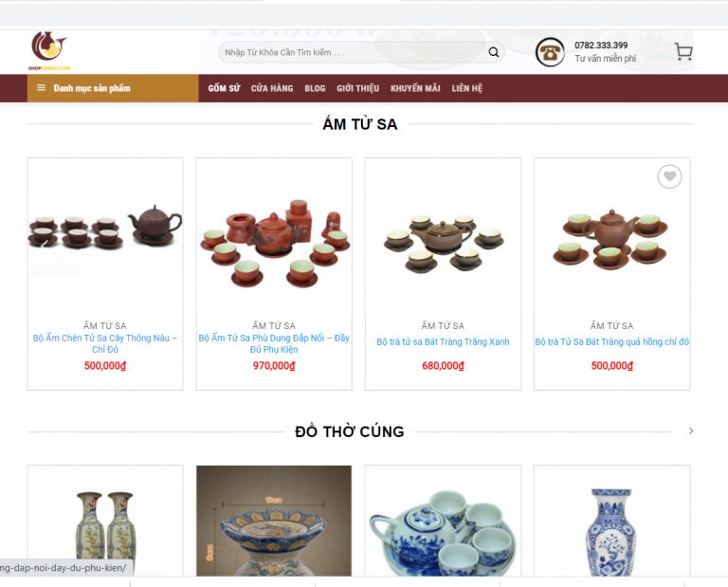Open the Gốm Sứ menu item
The width and height of the screenshot is (728, 587).
pos(224,88)
